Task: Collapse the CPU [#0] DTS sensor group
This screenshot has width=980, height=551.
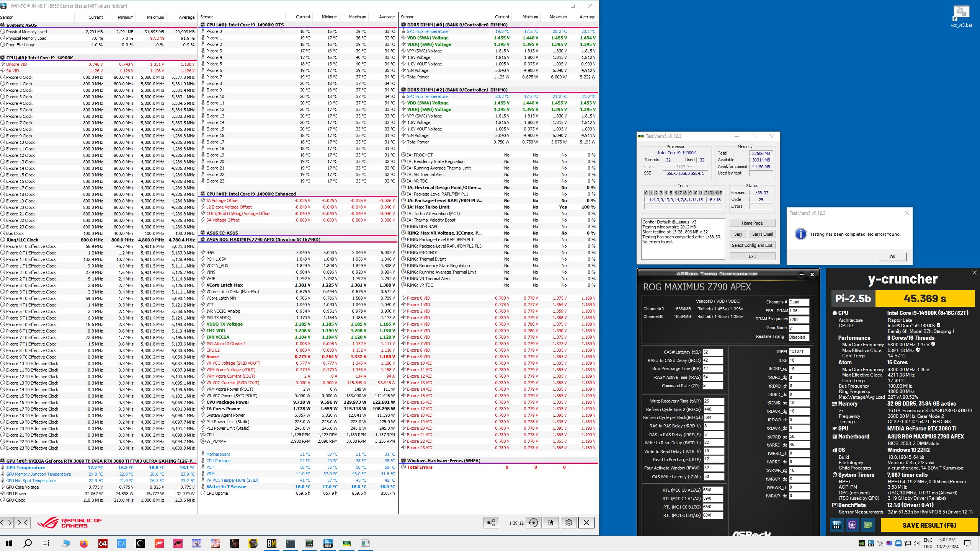Action: [x=299, y=25]
